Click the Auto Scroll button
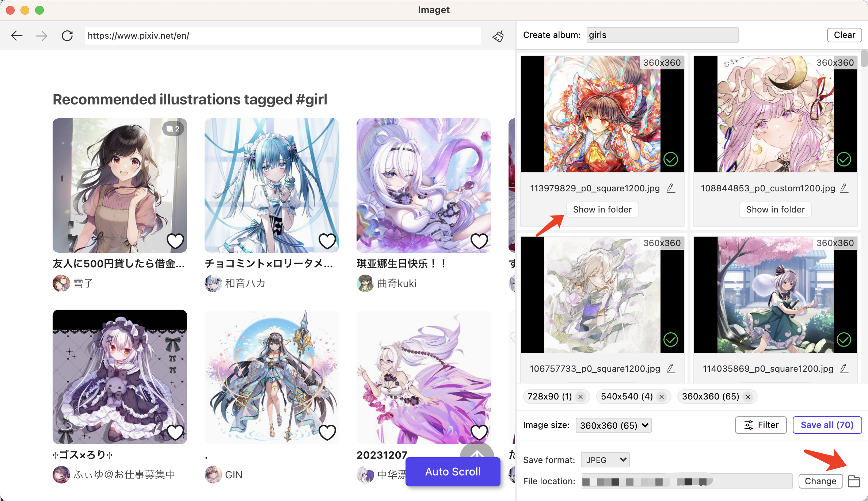This screenshot has width=868, height=501. (x=452, y=471)
